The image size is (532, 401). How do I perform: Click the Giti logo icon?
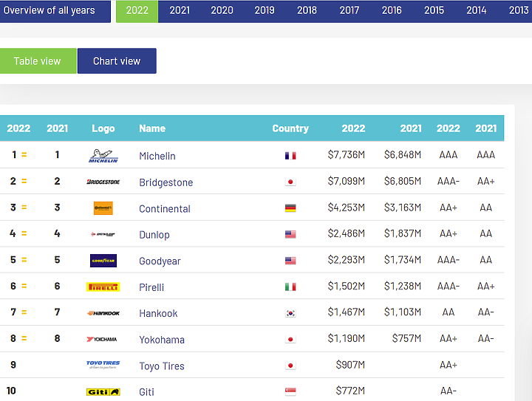103,391
